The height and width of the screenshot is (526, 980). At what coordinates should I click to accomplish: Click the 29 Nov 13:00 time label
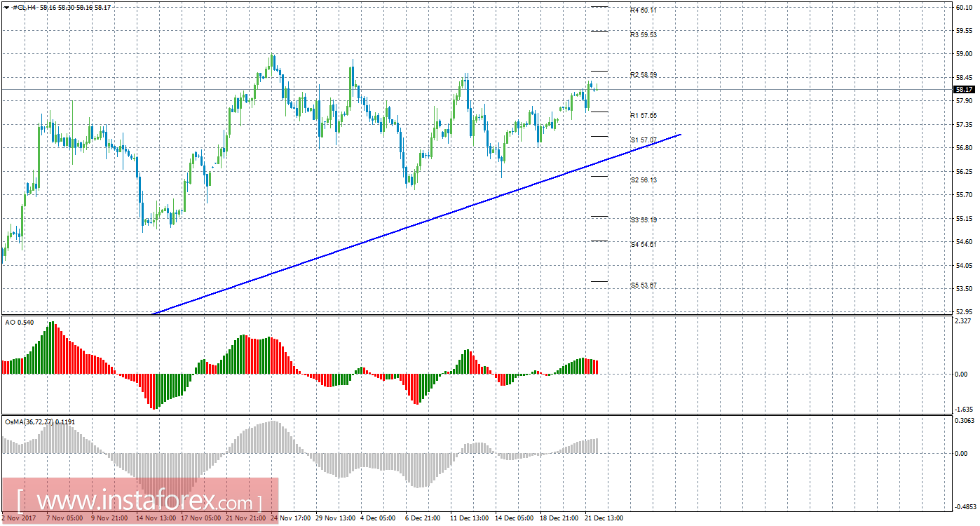click(x=334, y=518)
